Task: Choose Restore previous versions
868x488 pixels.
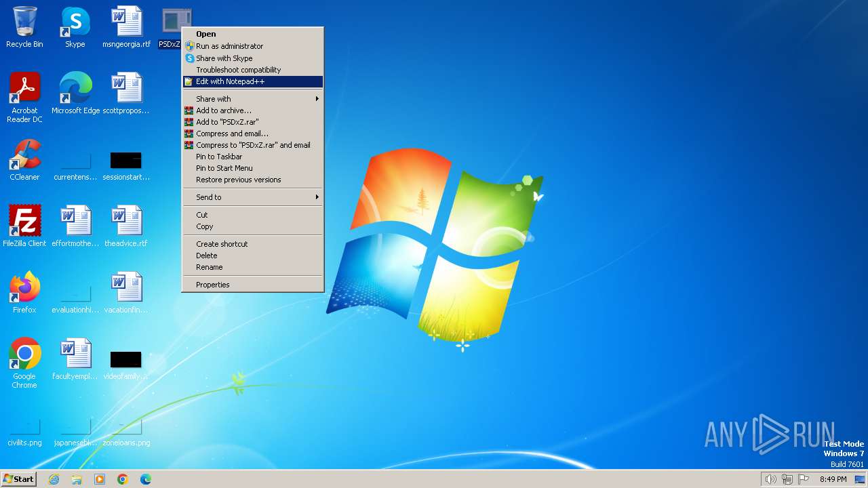Action: coord(253,180)
